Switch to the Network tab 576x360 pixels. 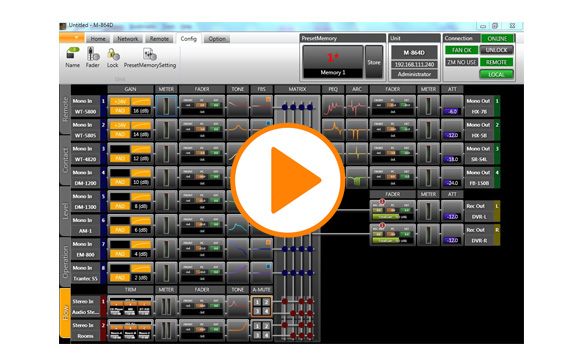pos(127,39)
